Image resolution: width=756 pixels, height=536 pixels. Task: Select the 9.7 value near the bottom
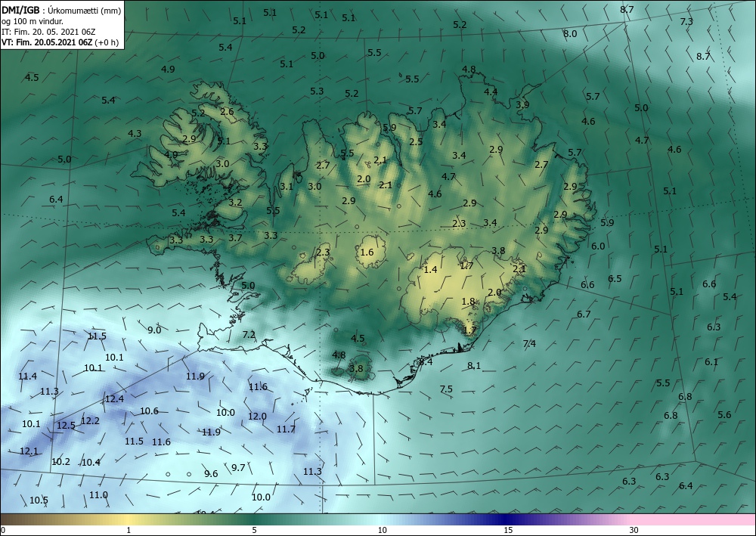(x=238, y=467)
